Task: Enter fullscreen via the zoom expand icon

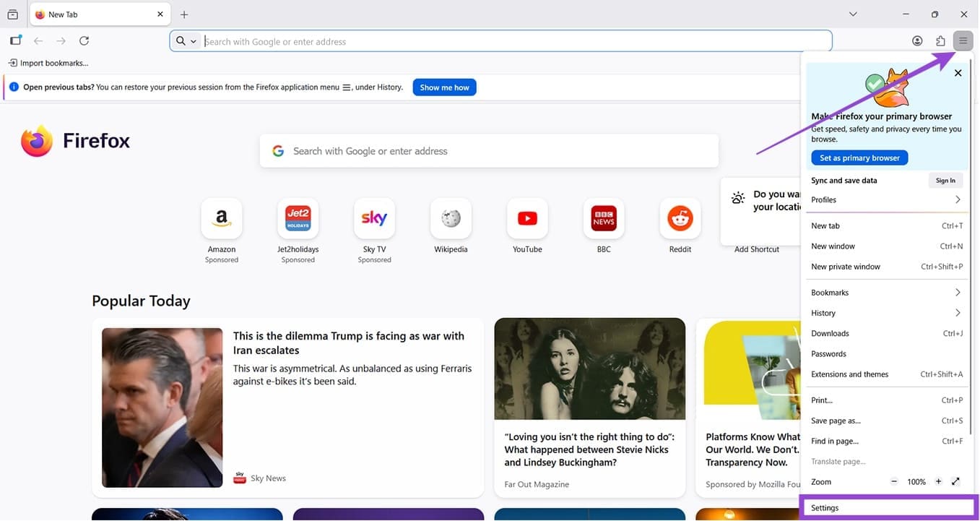Action: click(955, 481)
